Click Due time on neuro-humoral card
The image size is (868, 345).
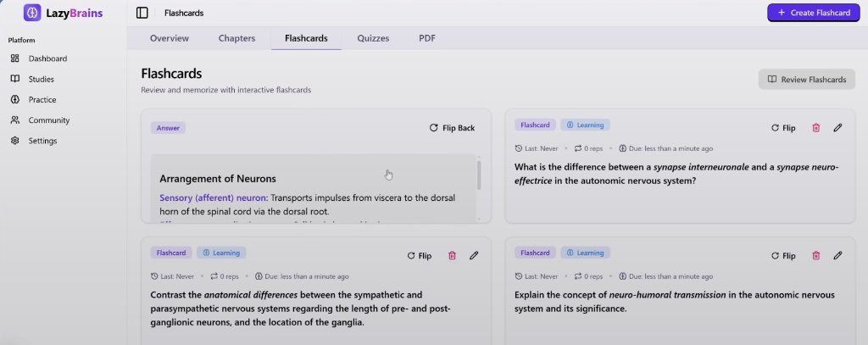666,276
